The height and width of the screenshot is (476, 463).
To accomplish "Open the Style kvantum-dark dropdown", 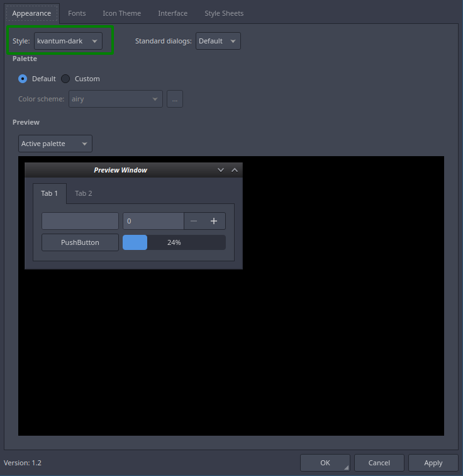I will [x=68, y=41].
